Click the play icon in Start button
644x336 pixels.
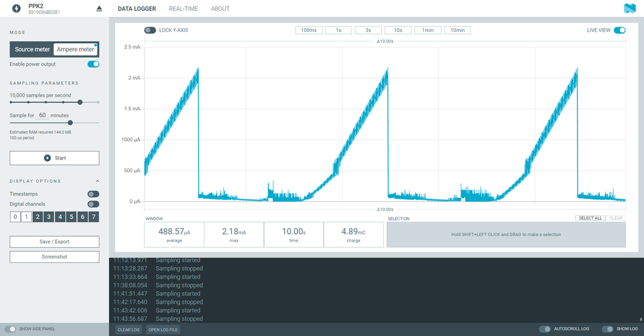(47, 158)
